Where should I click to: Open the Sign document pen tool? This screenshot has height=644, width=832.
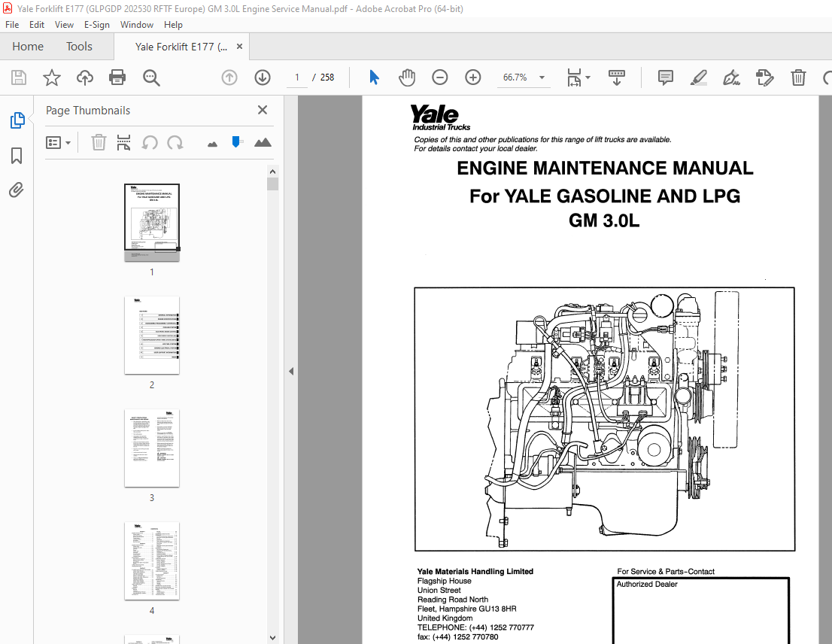[731, 77]
